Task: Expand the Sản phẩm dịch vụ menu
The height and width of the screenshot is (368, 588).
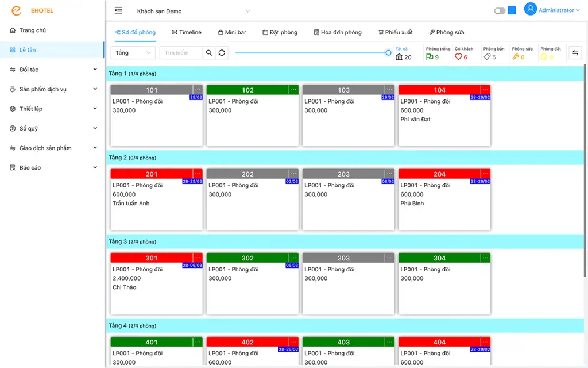Action: pyautogui.click(x=52, y=89)
